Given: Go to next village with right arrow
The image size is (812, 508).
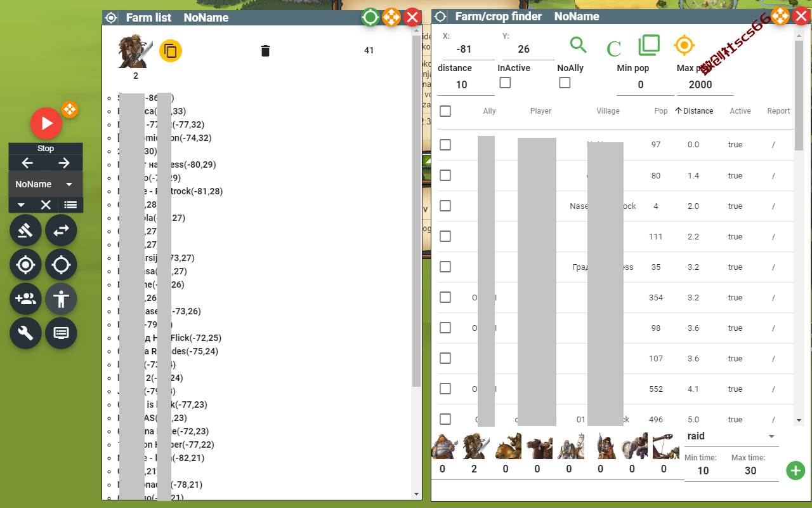Looking at the screenshot, I should (x=64, y=163).
